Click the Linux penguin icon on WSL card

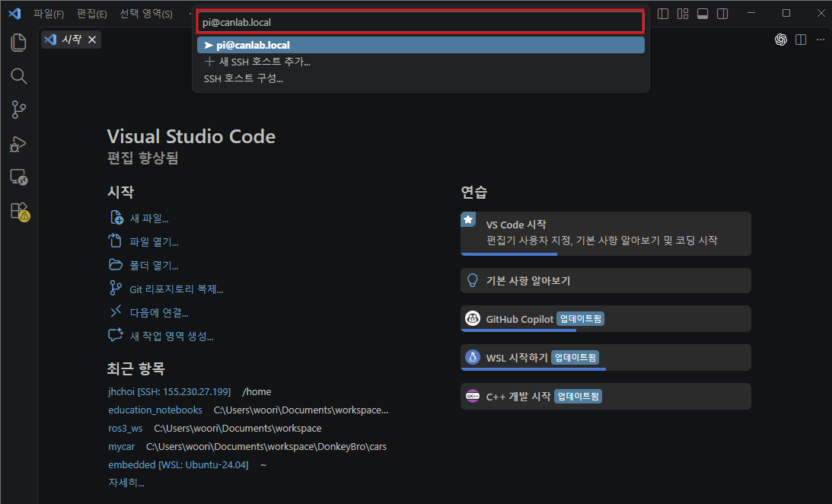tap(472, 357)
